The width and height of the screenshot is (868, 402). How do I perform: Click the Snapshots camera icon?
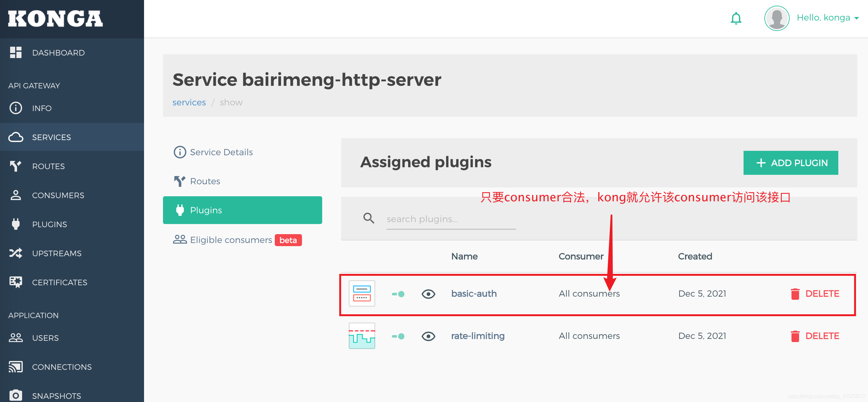tap(15, 395)
